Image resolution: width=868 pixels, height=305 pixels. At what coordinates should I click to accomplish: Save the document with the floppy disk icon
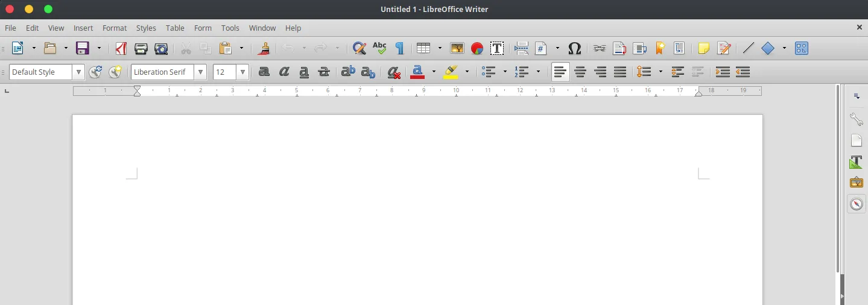click(x=82, y=48)
